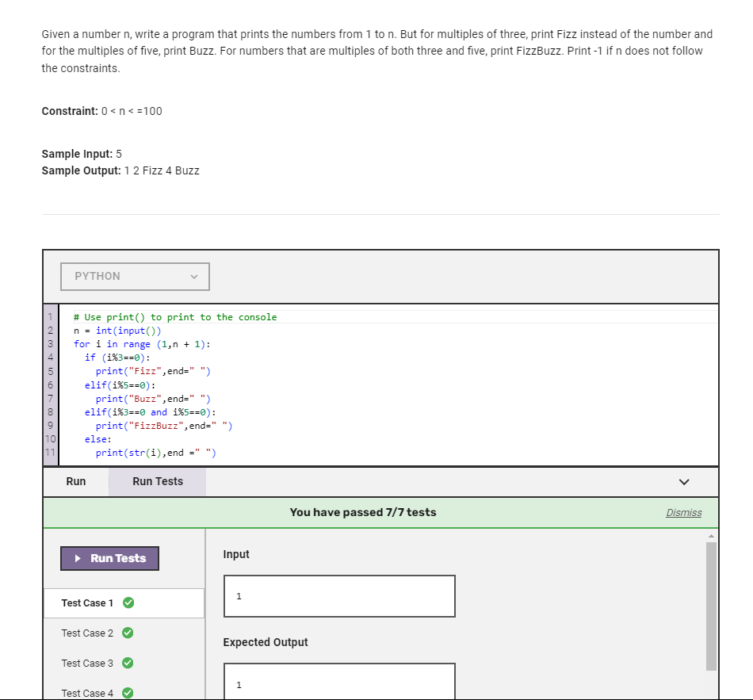Click the passing checkmark next to Test Case 4

click(127, 692)
